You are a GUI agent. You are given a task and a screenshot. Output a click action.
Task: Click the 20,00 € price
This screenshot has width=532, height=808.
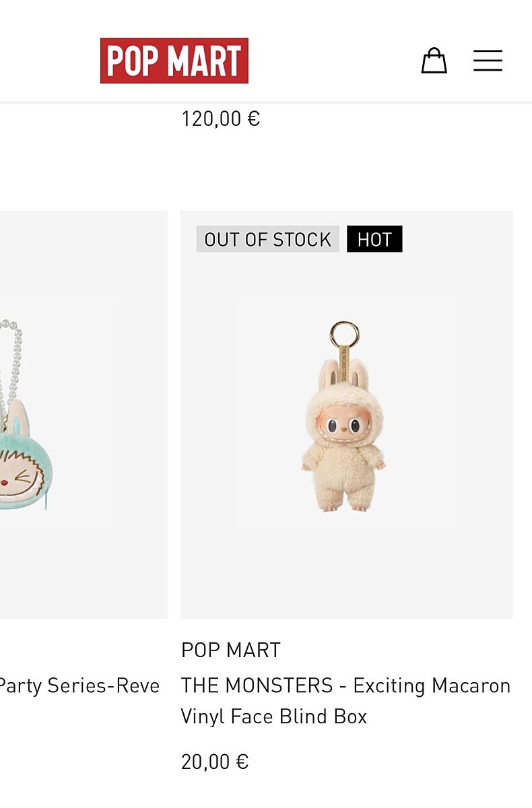pyautogui.click(x=215, y=762)
